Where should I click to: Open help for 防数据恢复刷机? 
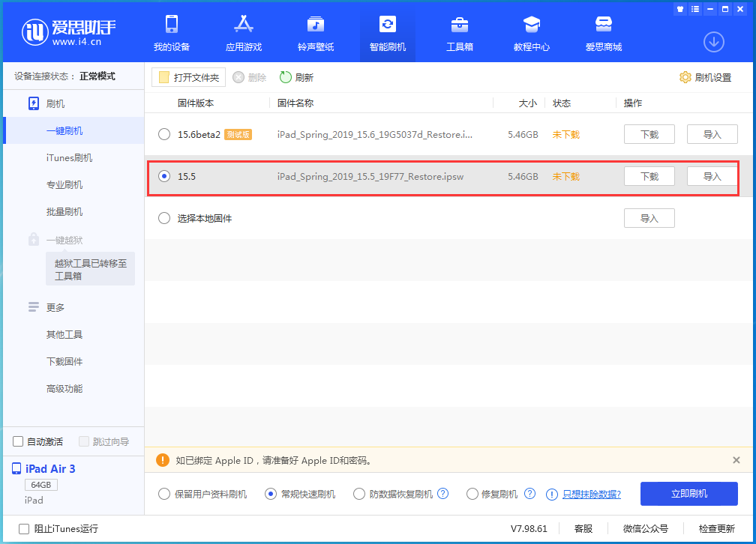coord(442,494)
